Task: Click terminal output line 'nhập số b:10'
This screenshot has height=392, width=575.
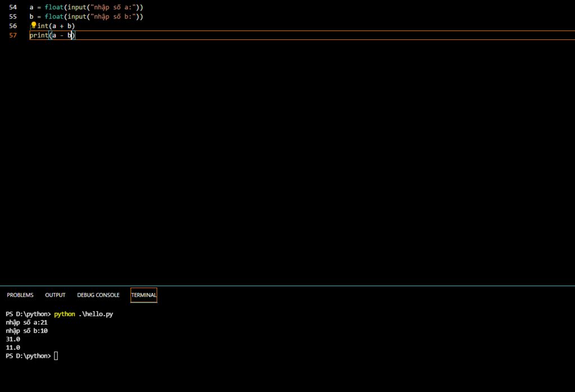Action: (x=26, y=331)
